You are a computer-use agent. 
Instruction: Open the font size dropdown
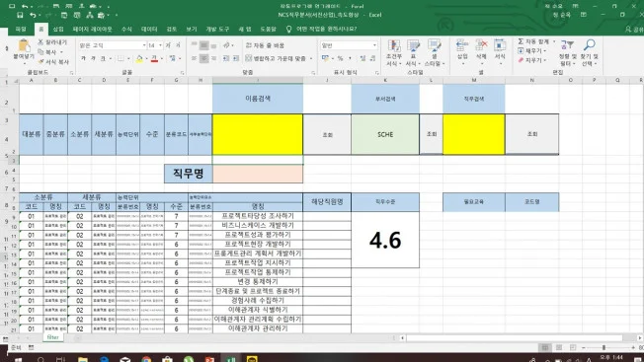[x=160, y=45]
